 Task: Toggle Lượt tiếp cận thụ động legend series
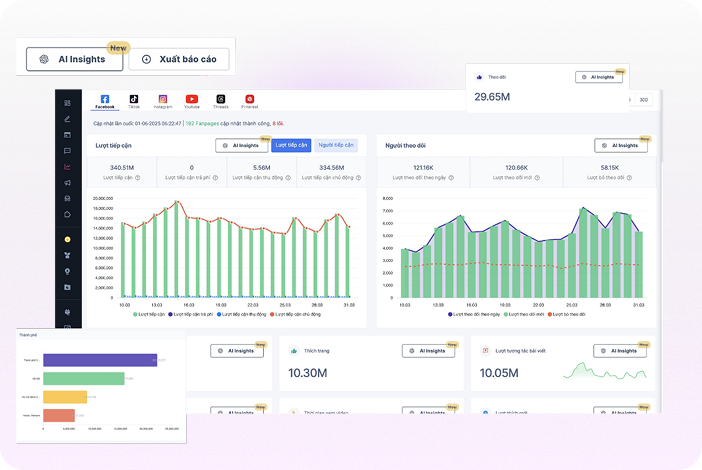242,314
